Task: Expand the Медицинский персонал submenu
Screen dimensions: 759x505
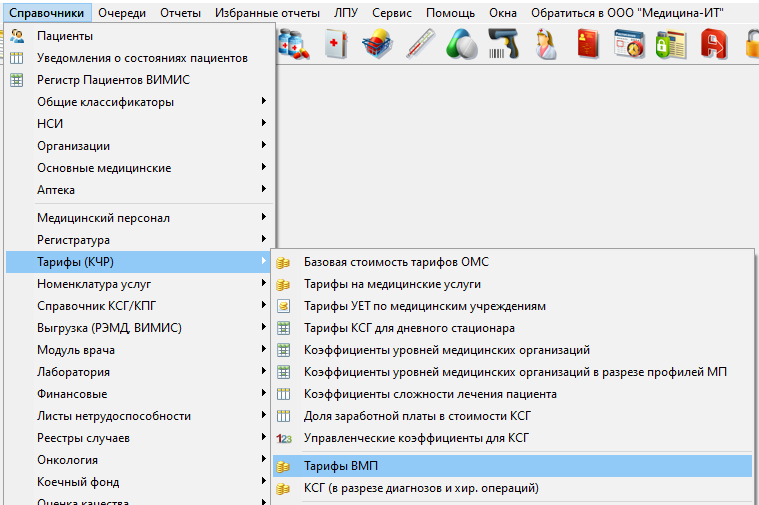Action: pyautogui.click(x=103, y=217)
